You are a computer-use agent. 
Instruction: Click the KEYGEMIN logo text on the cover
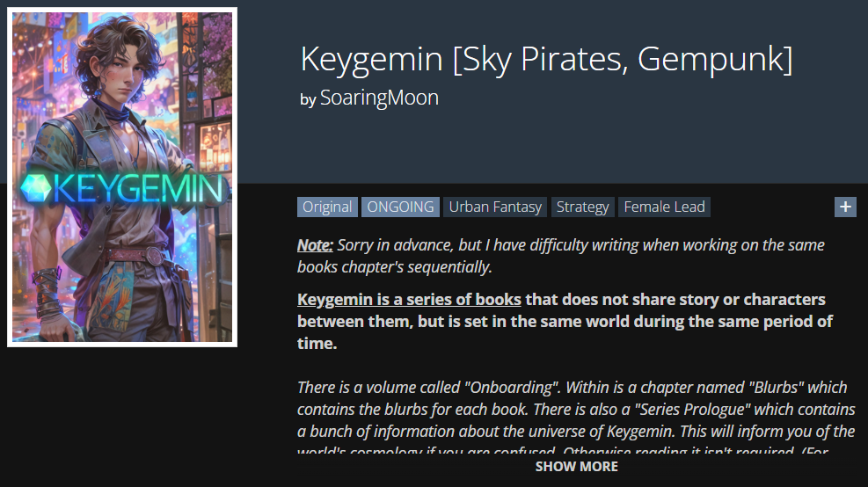tap(138, 189)
